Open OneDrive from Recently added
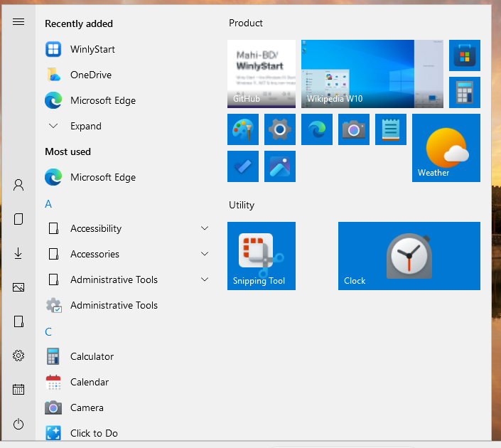501x448 pixels. click(x=128, y=75)
